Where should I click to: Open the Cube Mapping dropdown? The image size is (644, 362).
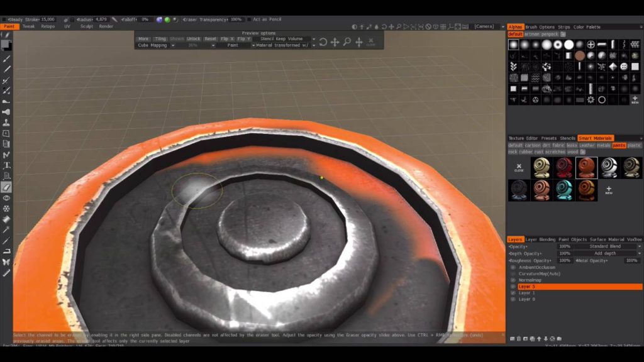(x=155, y=45)
